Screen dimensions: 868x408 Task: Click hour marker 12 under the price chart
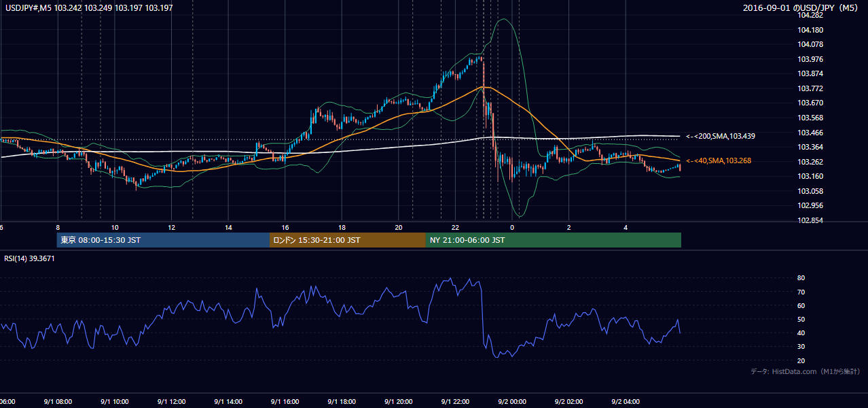[x=172, y=227]
